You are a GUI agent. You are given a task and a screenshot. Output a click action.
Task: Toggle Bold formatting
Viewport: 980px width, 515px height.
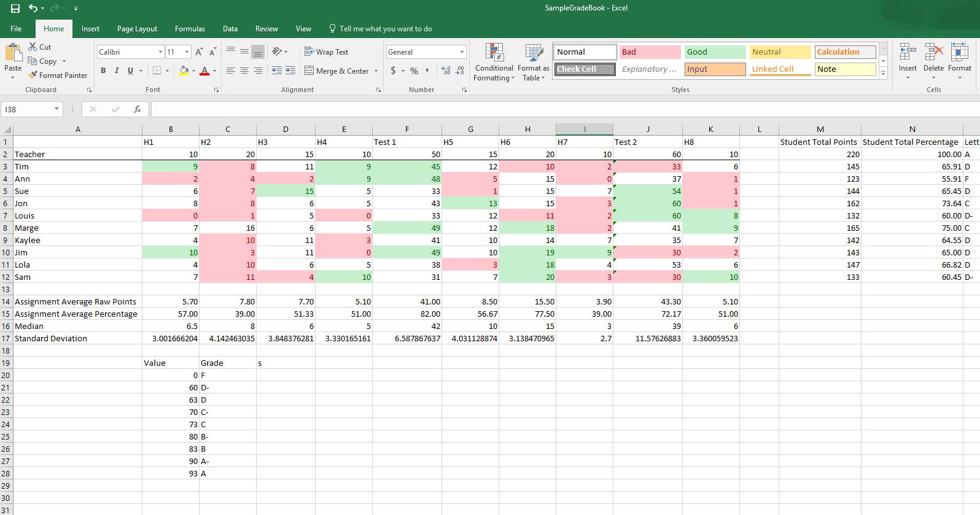pos(103,71)
